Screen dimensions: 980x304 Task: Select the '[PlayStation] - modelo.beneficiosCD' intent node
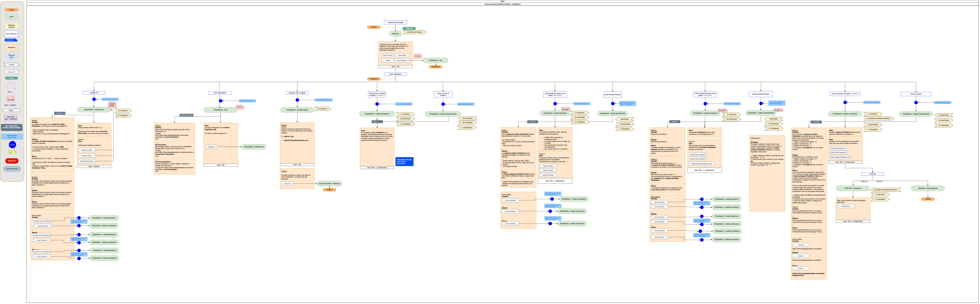(612, 113)
